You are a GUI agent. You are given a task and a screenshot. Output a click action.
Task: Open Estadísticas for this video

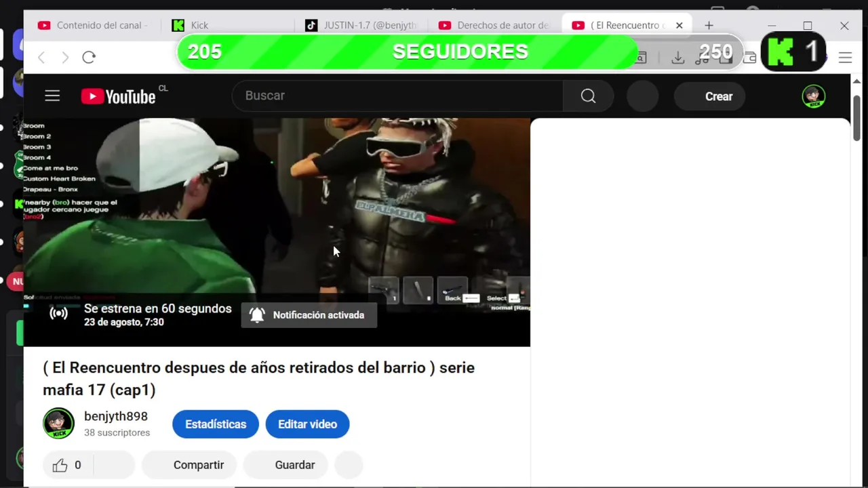coord(216,424)
